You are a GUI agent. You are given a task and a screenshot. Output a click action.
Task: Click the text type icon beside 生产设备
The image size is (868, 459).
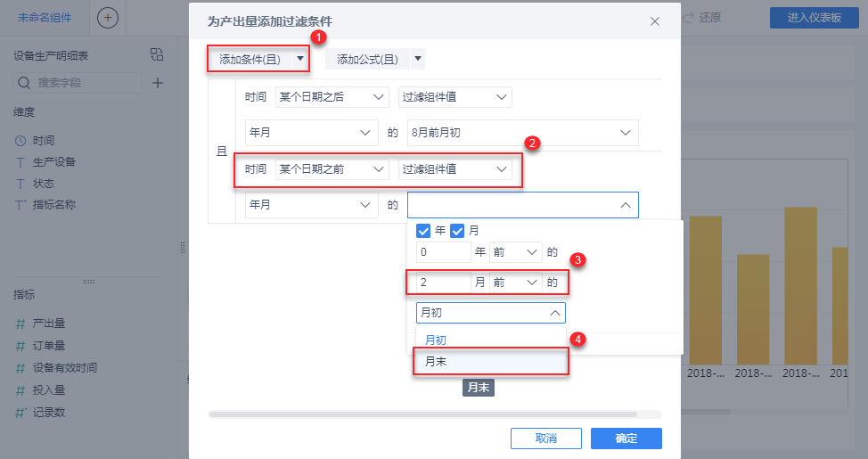[x=20, y=162]
